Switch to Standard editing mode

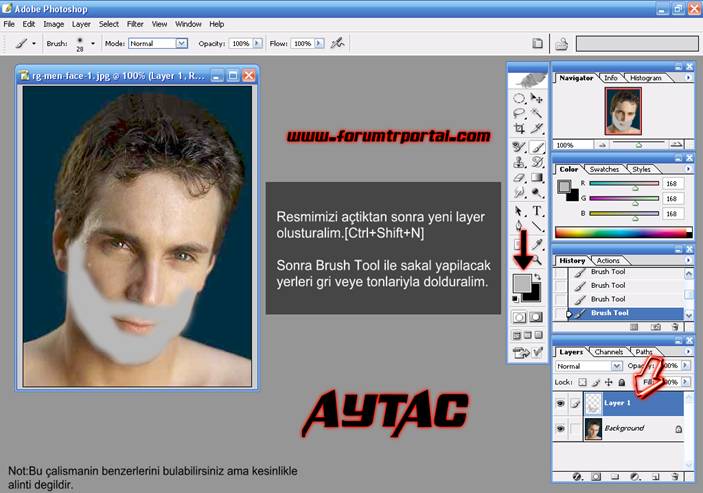(519, 317)
